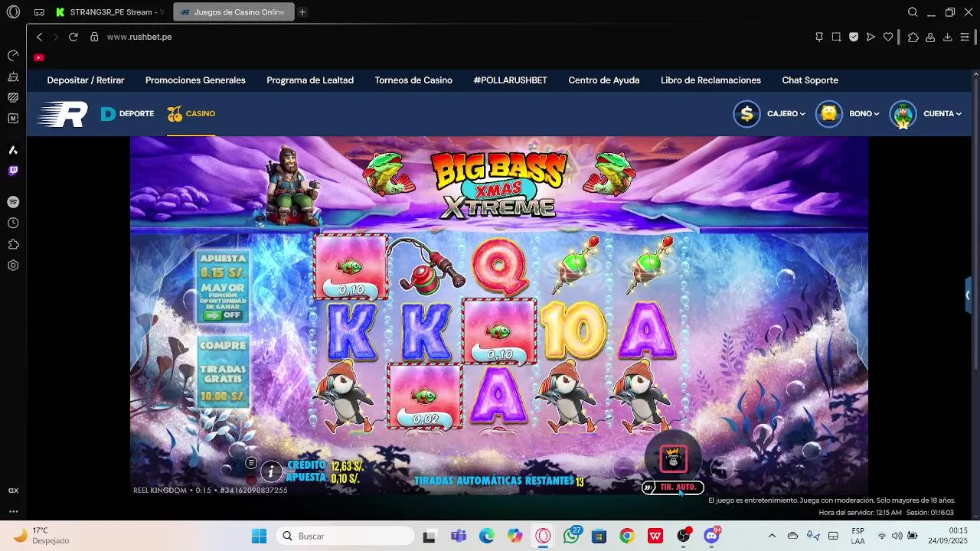This screenshot has width=980, height=551.
Task: Open Chat Soporte
Action: pos(810,80)
